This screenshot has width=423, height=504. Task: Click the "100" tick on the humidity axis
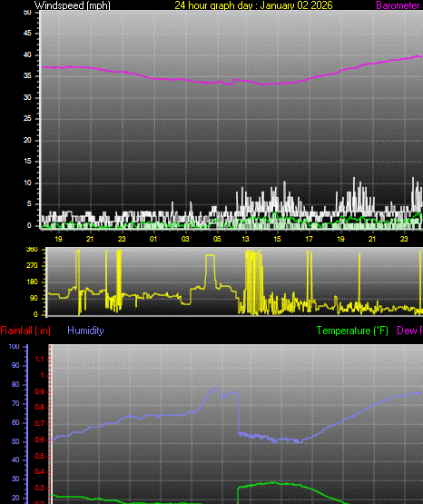click(x=15, y=347)
